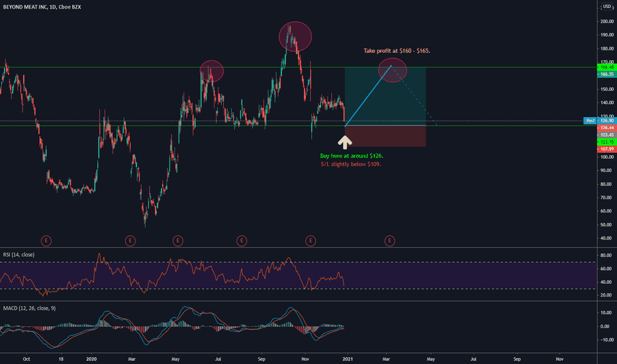Open the earnings marker near November 2020
The width and height of the screenshot is (617, 364).
pos(310,241)
